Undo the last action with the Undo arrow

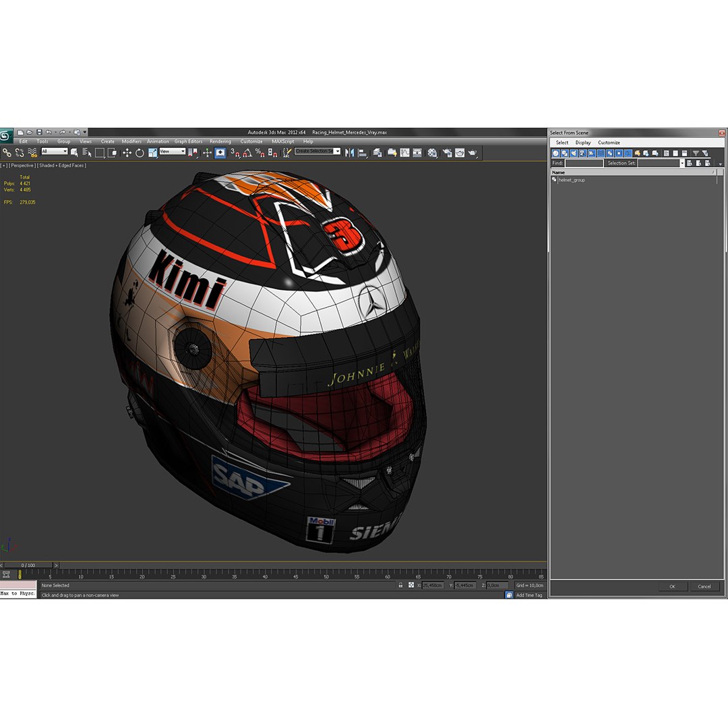(x=49, y=132)
